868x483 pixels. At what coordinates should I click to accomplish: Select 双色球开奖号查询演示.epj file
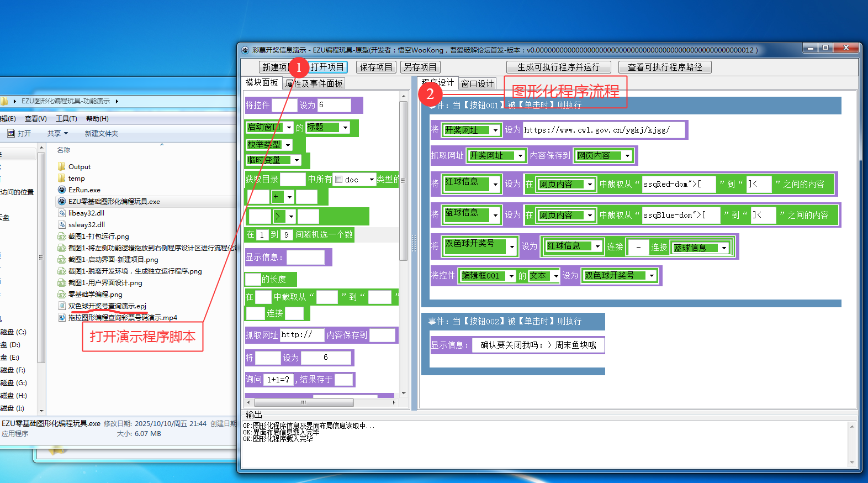[107, 306]
